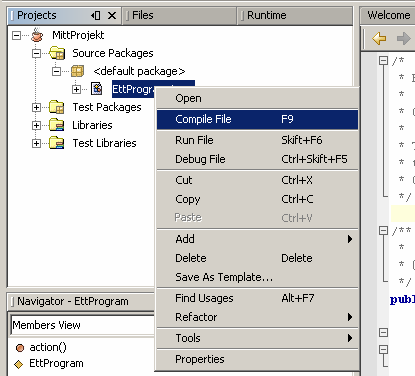Click the minimize panel icon on Projects tab
The height and width of the screenshot is (376, 415).
coord(95,15)
